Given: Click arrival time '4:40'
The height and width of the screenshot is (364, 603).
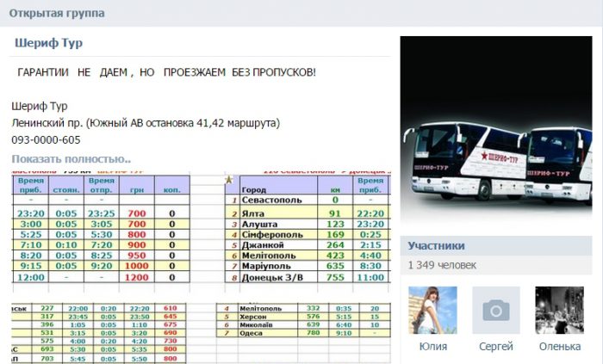Looking at the screenshot, I should tap(370, 256).
